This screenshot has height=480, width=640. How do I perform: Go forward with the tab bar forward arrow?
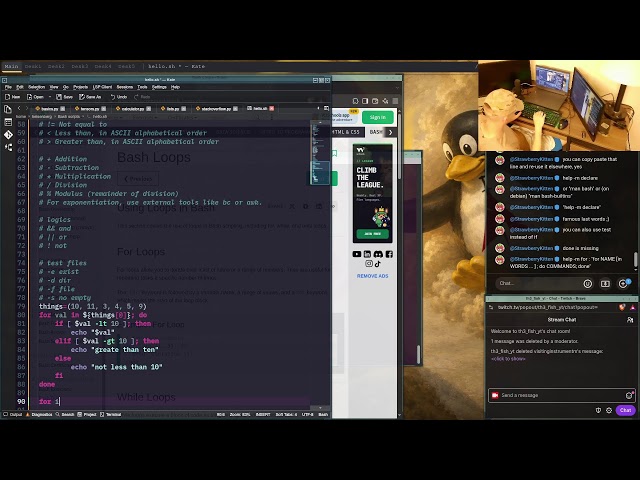27,108
